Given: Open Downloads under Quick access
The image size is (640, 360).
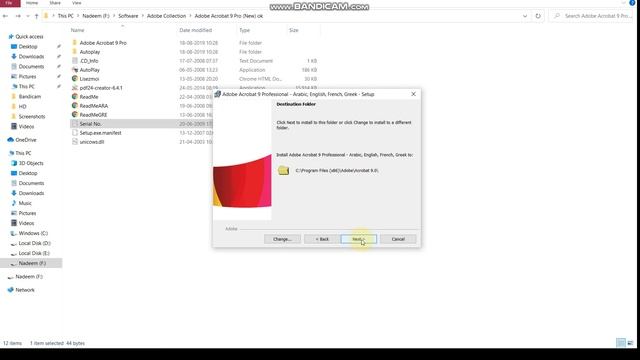Looking at the screenshot, I should pyautogui.click(x=31, y=56).
